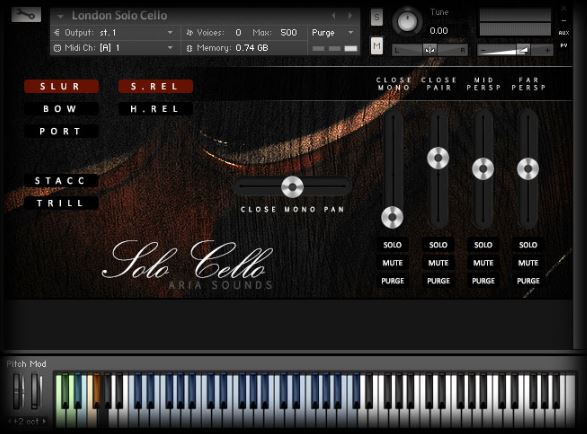Solo the Far Persp mic
Screen dimensions: 587x434
pos(528,245)
